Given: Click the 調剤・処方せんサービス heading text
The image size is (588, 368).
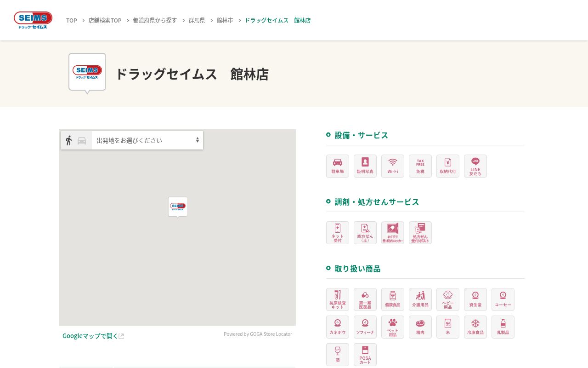Looking at the screenshot, I should [x=377, y=202].
